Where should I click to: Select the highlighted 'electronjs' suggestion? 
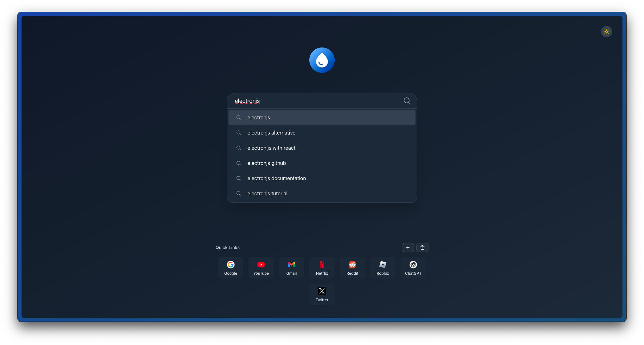(x=322, y=117)
